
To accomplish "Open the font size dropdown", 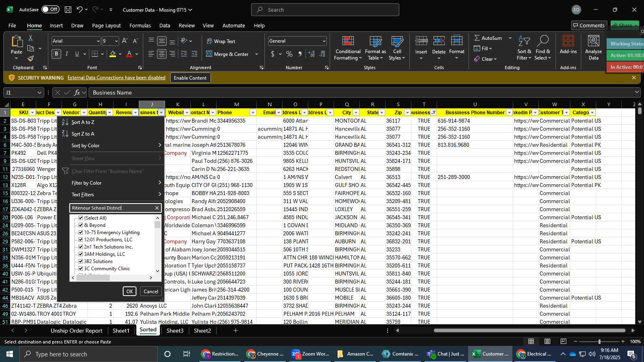I will click(x=116, y=41).
